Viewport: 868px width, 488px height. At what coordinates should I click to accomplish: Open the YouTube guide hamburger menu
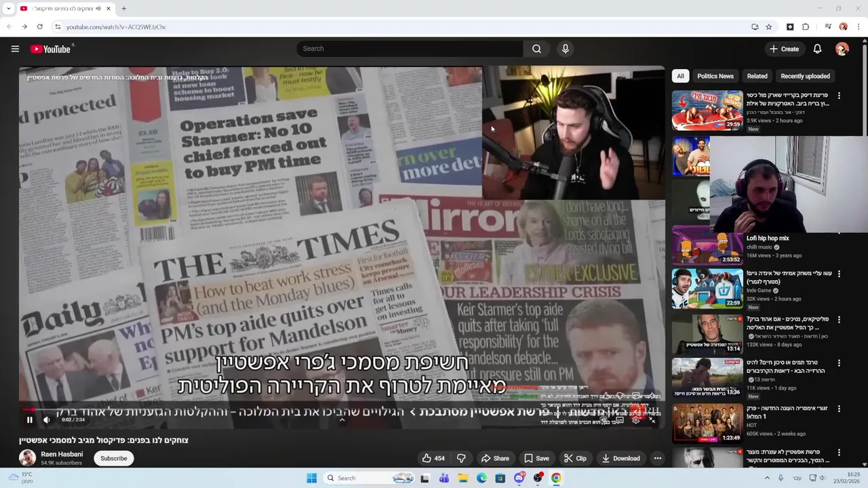point(15,49)
